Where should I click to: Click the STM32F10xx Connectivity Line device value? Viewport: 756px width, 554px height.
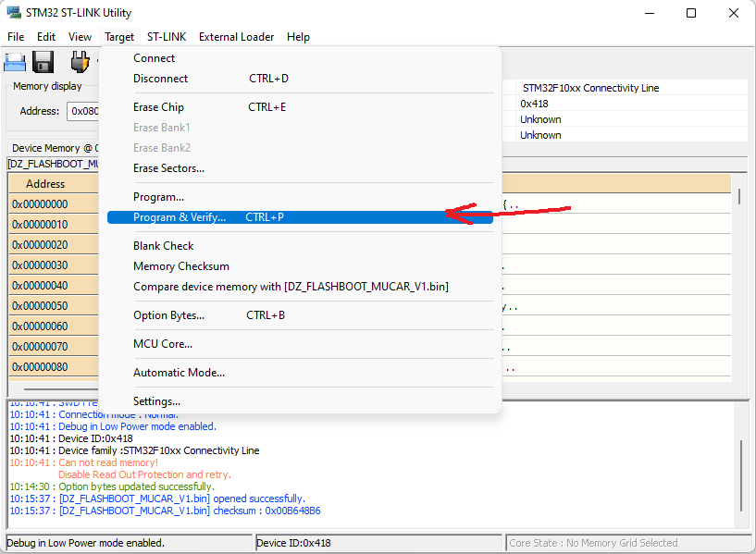click(x=590, y=88)
